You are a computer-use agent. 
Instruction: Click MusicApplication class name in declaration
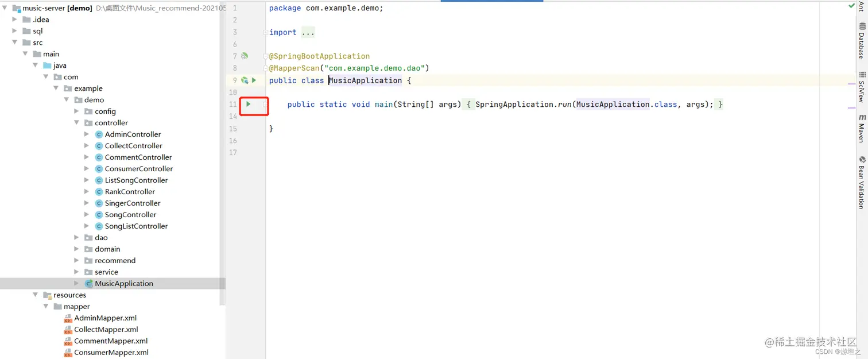pos(365,80)
